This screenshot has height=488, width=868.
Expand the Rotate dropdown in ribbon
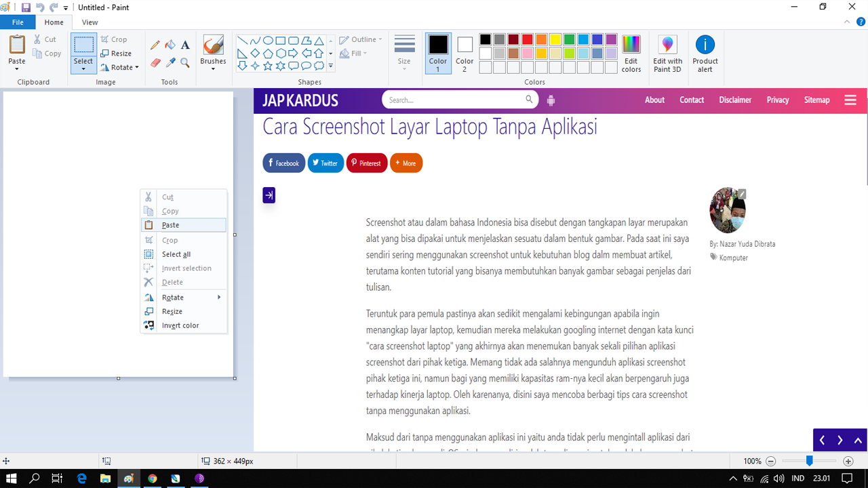pyautogui.click(x=136, y=67)
